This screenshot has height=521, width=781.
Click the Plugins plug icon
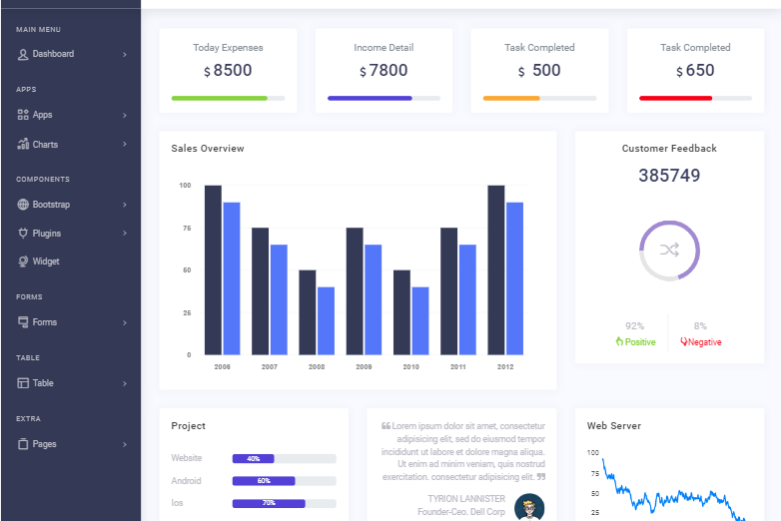(x=23, y=233)
